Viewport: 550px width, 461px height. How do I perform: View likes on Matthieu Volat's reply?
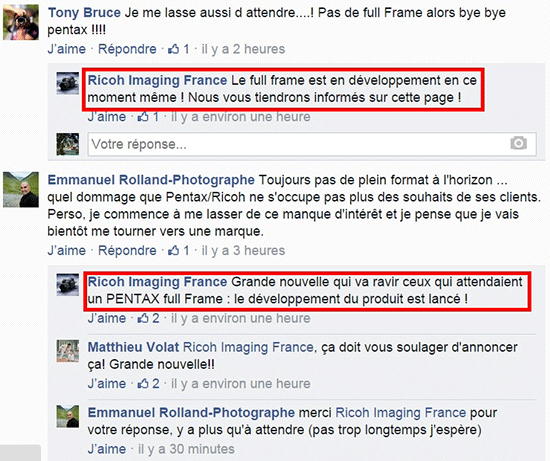(x=149, y=383)
